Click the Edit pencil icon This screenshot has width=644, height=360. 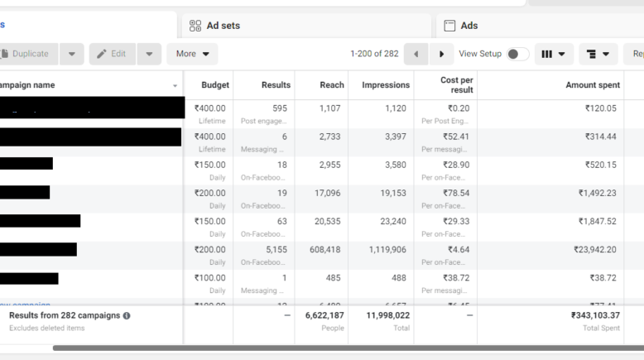(102, 54)
